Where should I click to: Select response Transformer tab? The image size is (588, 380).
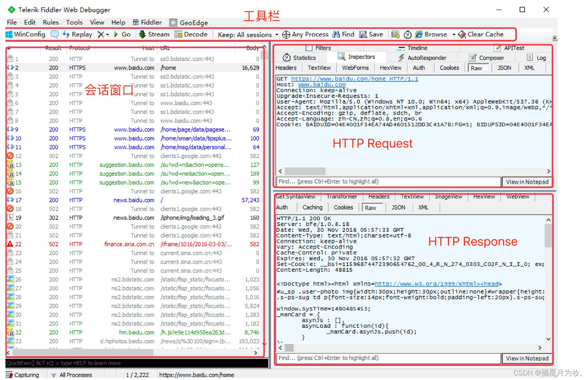click(x=342, y=197)
